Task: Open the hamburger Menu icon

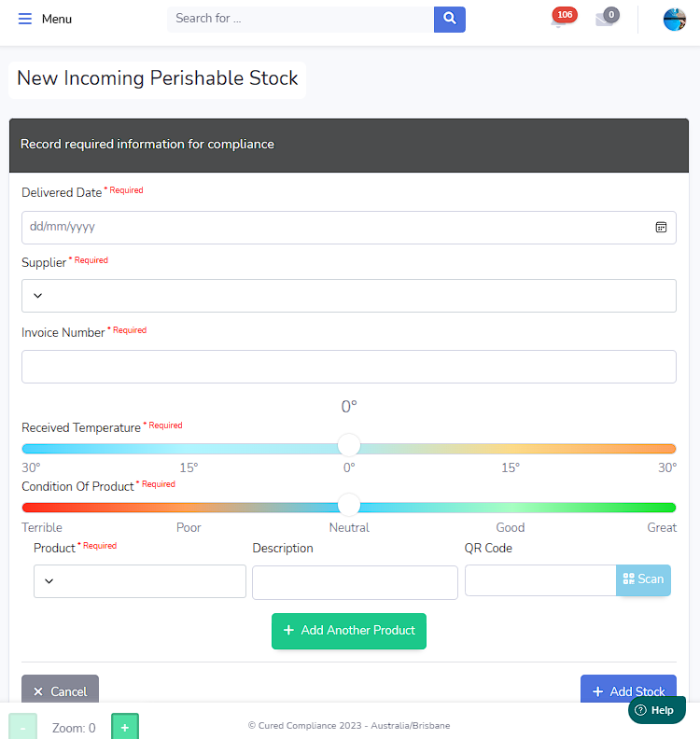Action: pos(25,19)
